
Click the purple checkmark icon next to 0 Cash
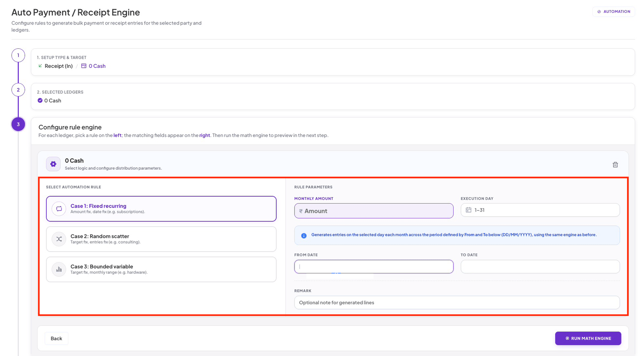point(40,100)
